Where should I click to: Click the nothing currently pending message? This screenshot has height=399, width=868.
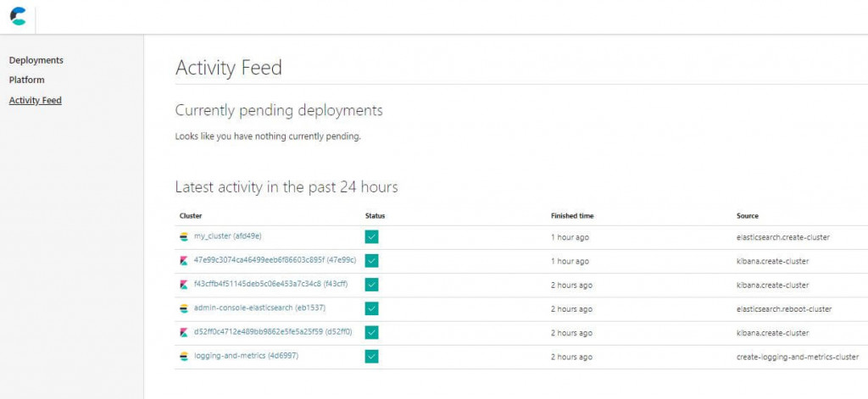(x=268, y=136)
